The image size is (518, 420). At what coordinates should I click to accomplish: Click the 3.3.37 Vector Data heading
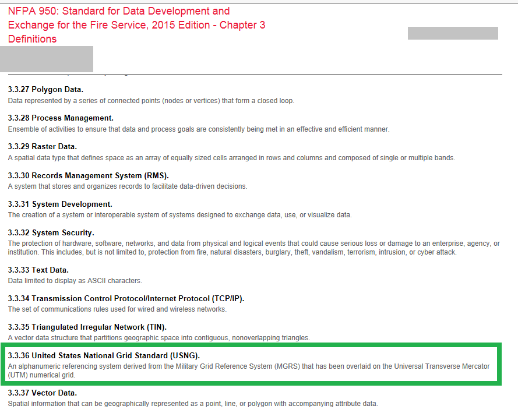point(42,393)
